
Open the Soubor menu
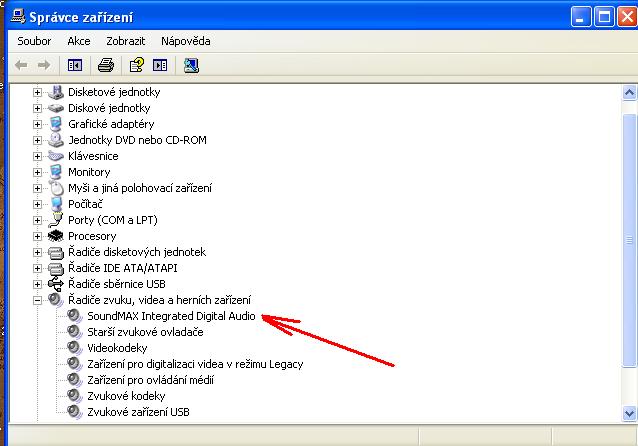point(34,41)
